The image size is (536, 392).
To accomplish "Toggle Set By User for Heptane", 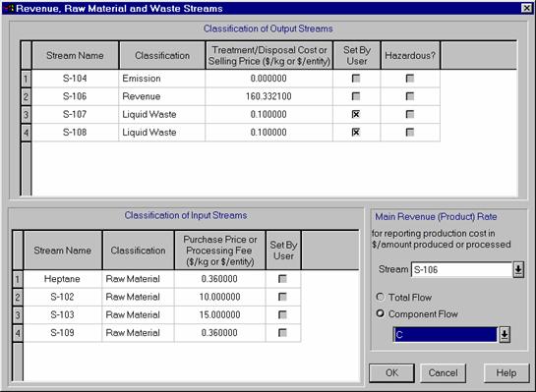I will pyautogui.click(x=282, y=279).
